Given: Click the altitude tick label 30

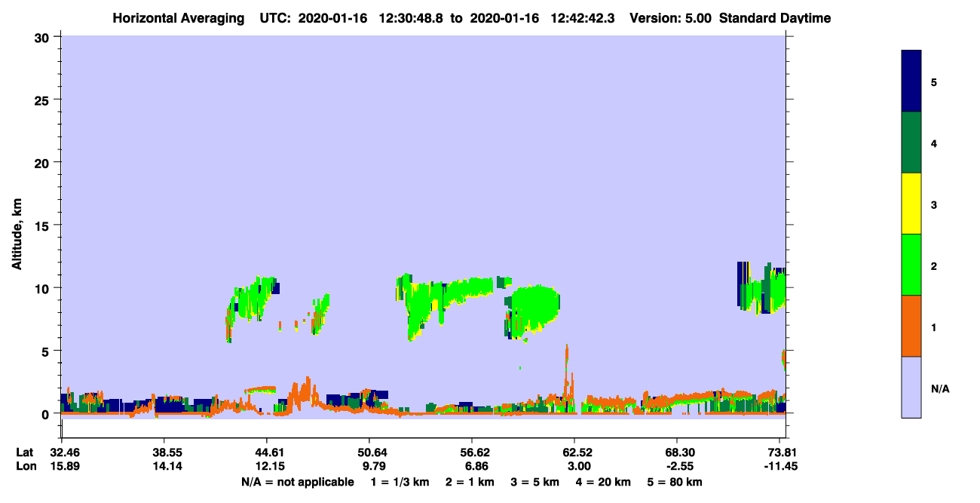Looking at the screenshot, I should 44,37.
